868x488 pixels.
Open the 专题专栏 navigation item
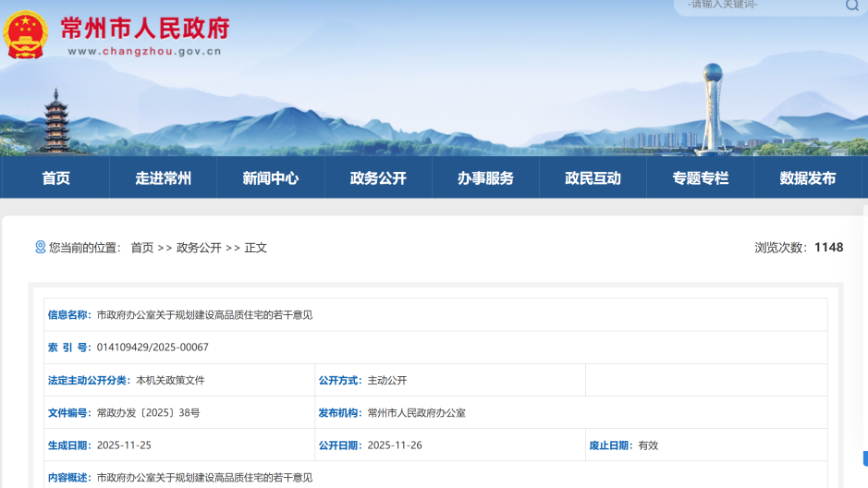pyautogui.click(x=700, y=178)
